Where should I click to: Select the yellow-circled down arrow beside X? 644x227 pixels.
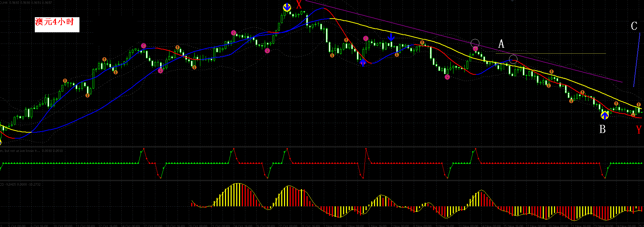287,7
